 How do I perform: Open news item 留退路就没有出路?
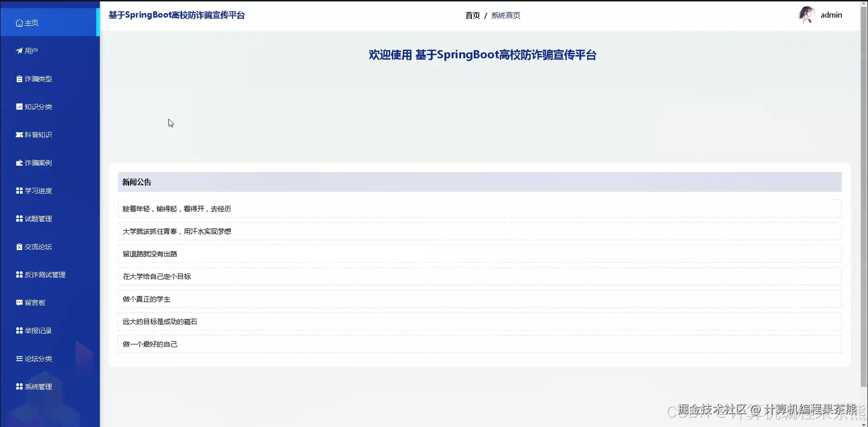coord(479,254)
